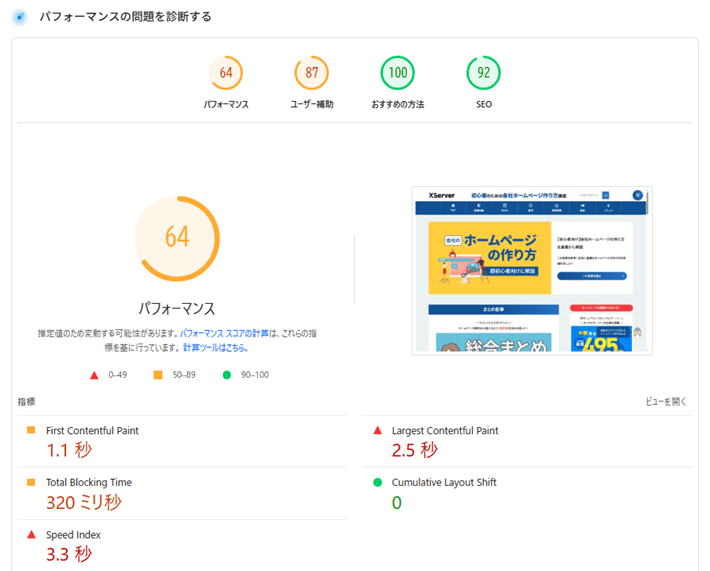The image size is (710, 571).
Task: Open the SEO category label
Action: pos(484,104)
